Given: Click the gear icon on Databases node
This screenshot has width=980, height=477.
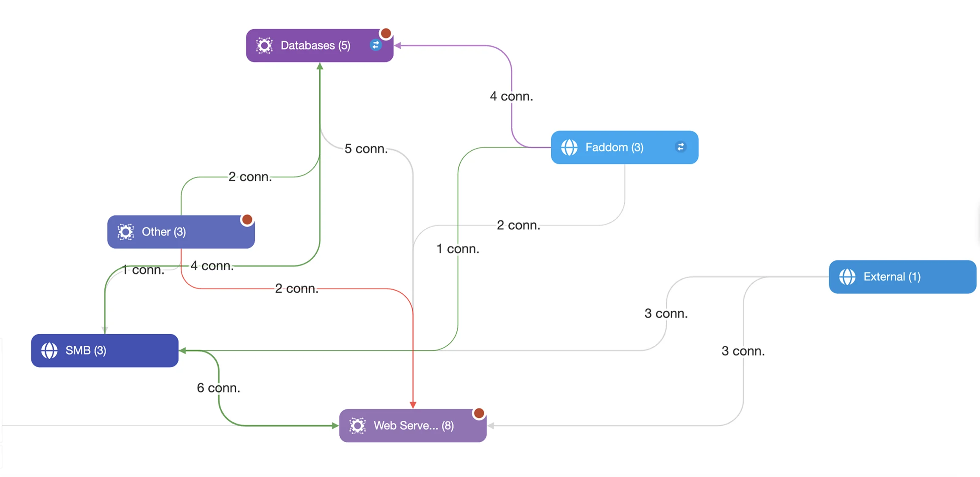Looking at the screenshot, I should 264,45.
